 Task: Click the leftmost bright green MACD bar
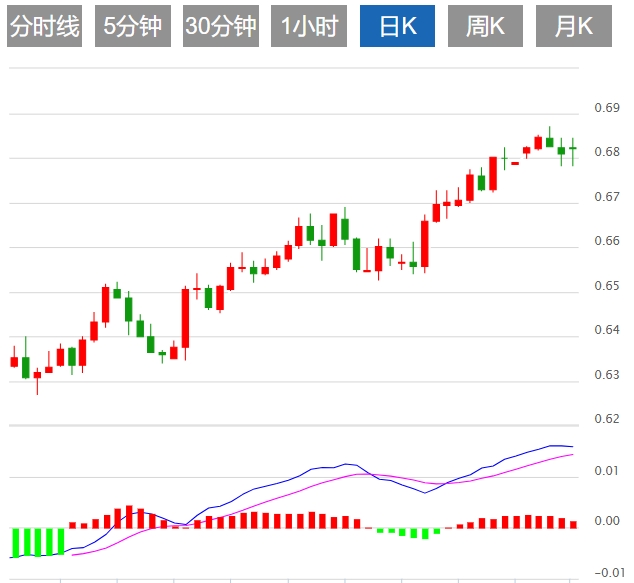point(14,541)
